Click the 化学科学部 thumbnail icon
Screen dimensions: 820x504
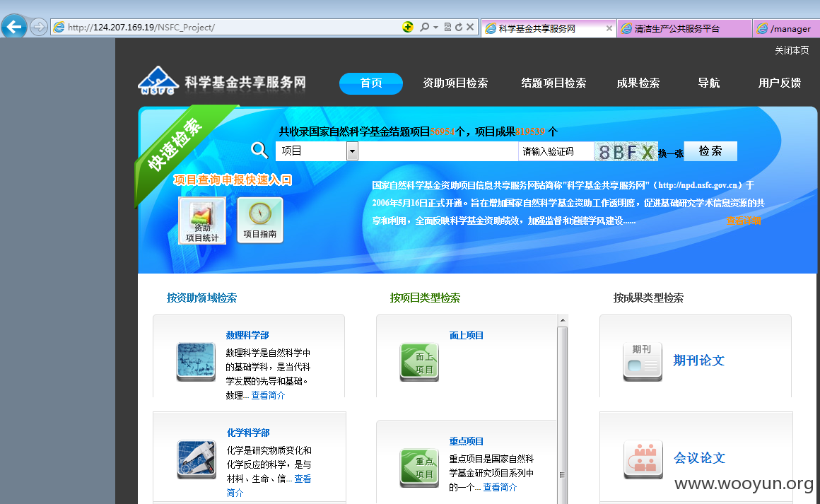(x=197, y=459)
